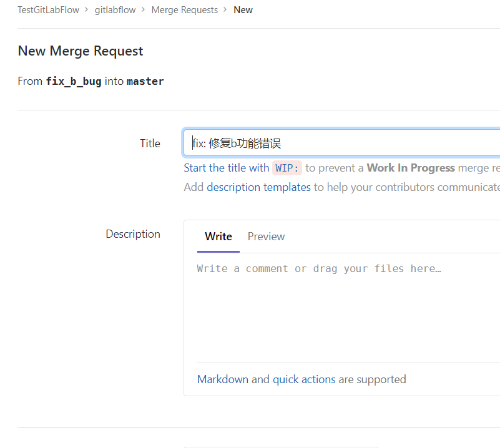Click the New breadcrumb item
Screen dimensions: 500x448
click(x=243, y=10)
